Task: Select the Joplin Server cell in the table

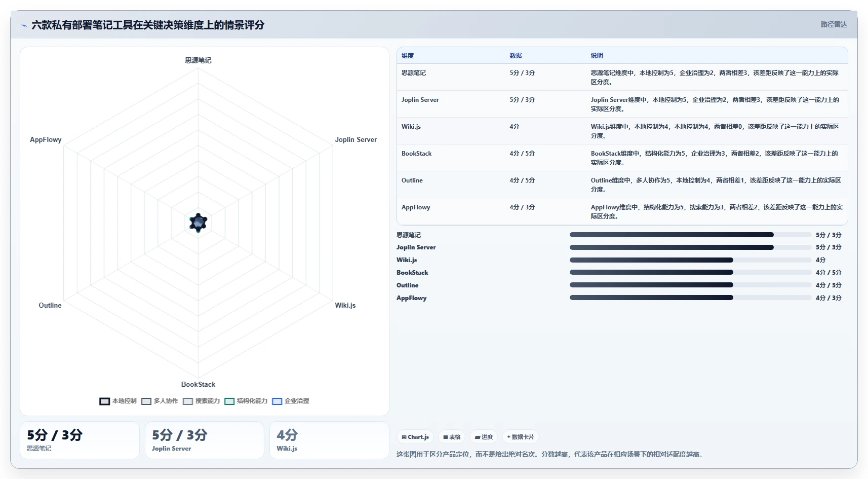Action: click(x=420, y=100)
